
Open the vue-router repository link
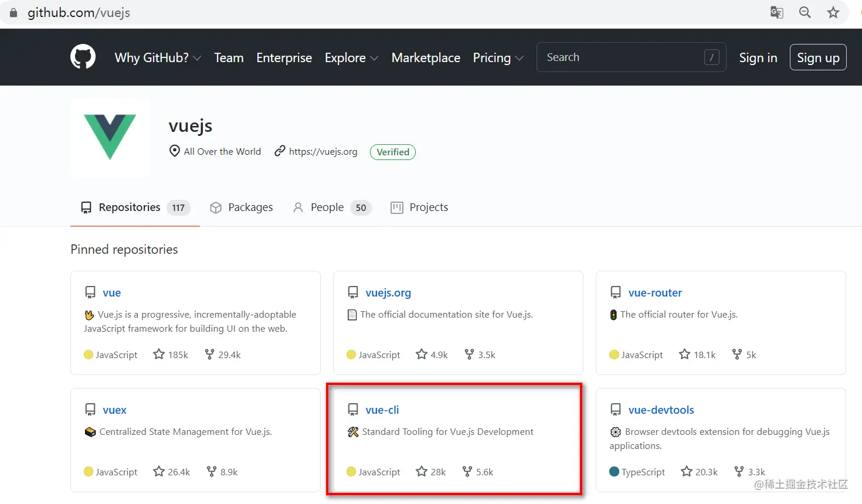pyautogui.click(x=655, y=292)
